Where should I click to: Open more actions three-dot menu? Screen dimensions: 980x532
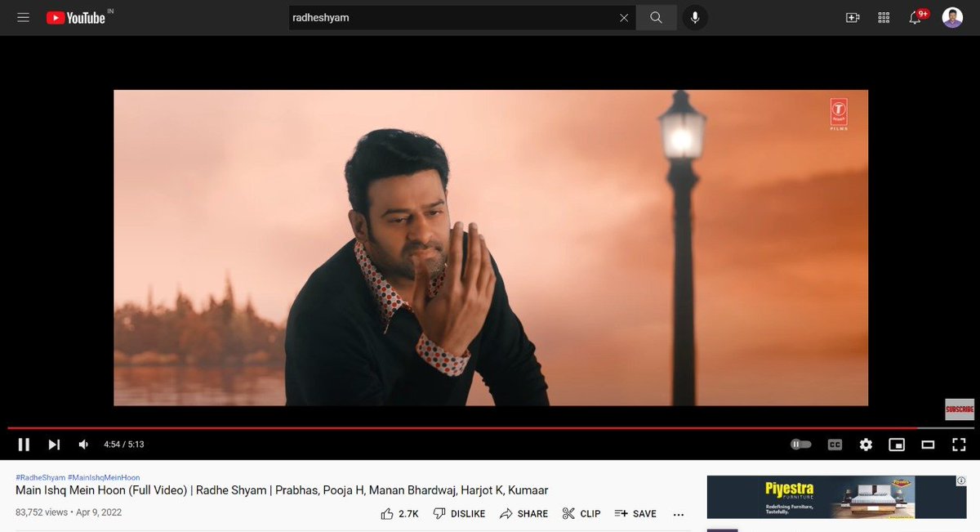678,514
